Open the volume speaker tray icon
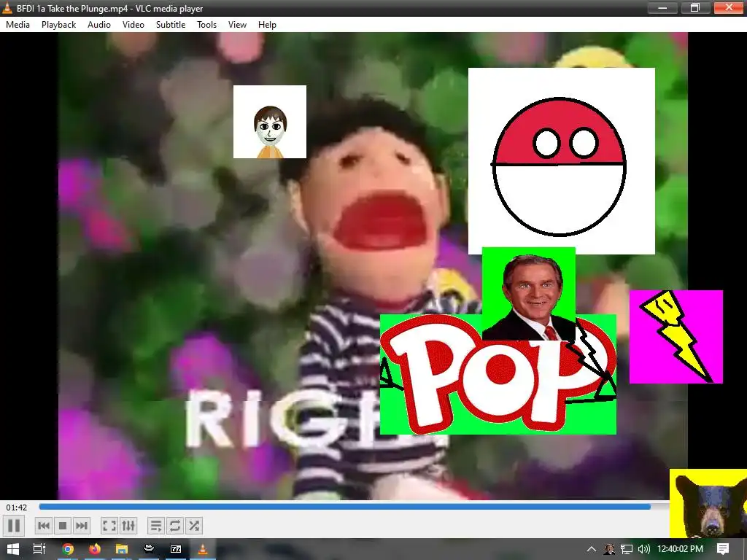Image resolution: width=747 pixels, height=560 pixels. pyautogui.click(x=643, y=549)
